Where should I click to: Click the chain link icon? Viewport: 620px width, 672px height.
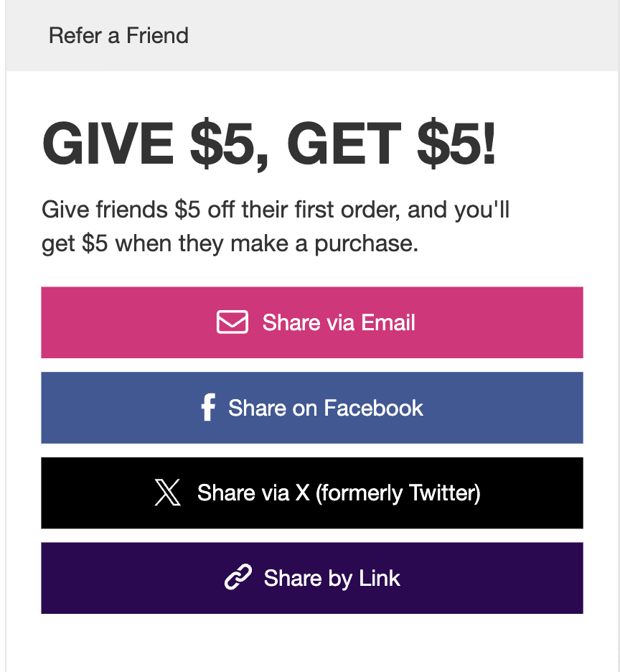(x=238, y=577)
